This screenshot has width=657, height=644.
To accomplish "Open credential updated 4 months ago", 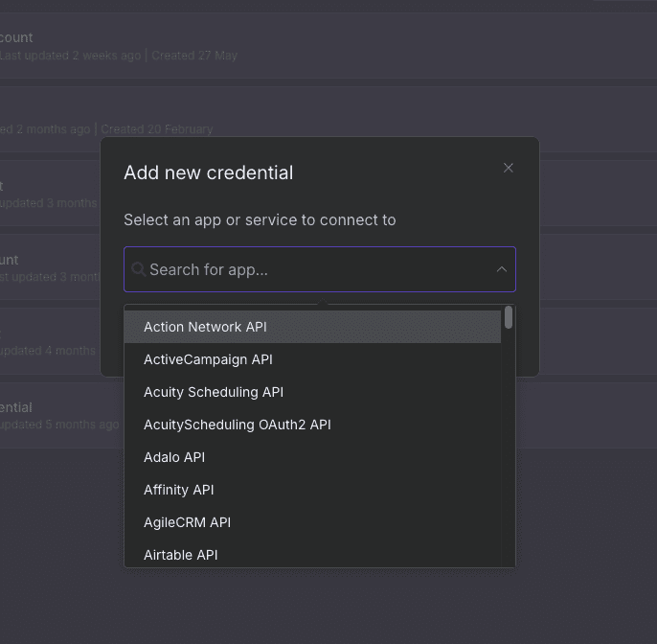I will click(48, 341).
